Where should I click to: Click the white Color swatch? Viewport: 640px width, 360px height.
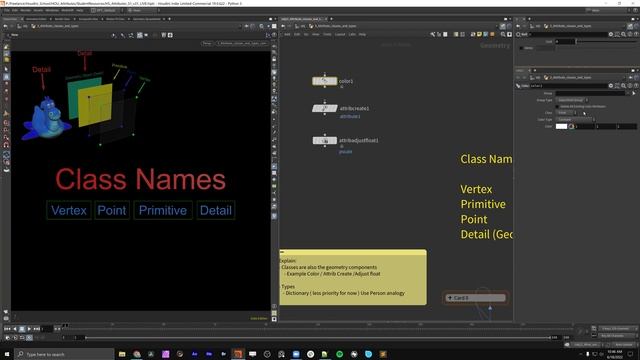tap(561, 127)
